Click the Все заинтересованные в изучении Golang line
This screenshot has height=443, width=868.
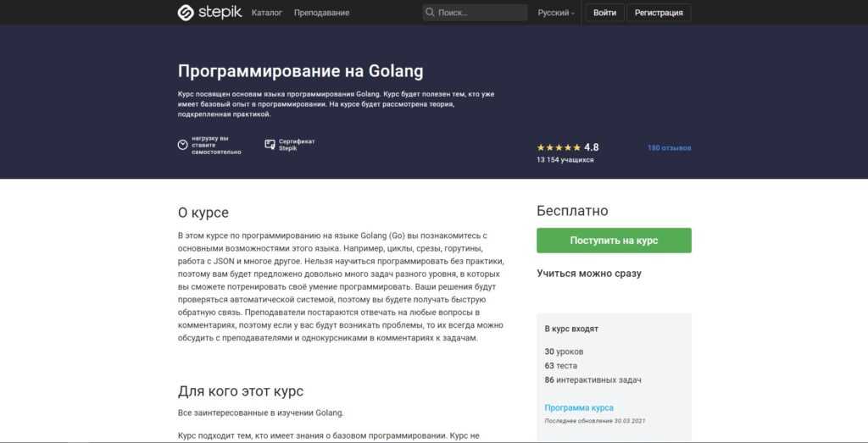261,413
